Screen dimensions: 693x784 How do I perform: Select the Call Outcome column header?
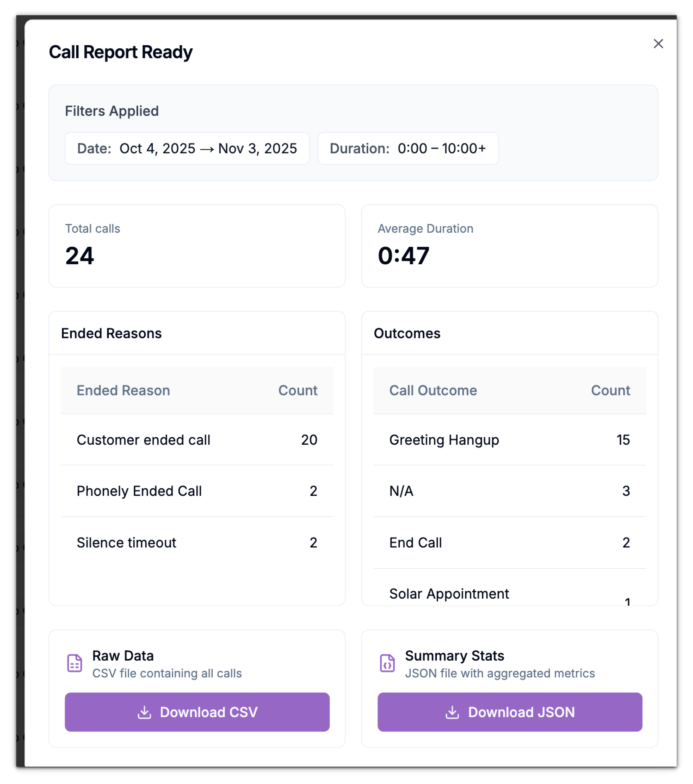coord(433,390)
